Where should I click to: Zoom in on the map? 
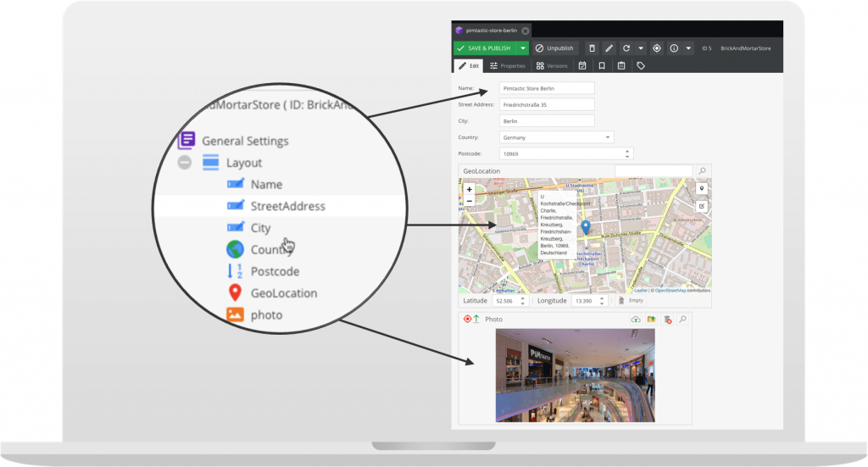[x=470, y=189]
